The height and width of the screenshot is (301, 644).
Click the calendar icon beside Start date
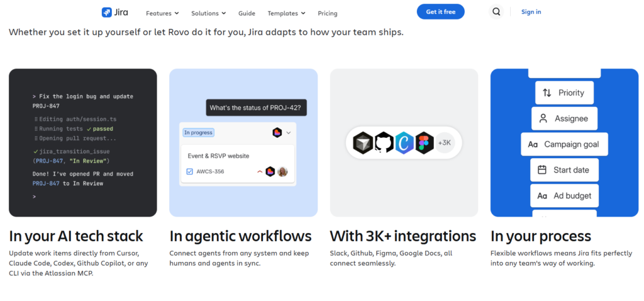(542, 170)
